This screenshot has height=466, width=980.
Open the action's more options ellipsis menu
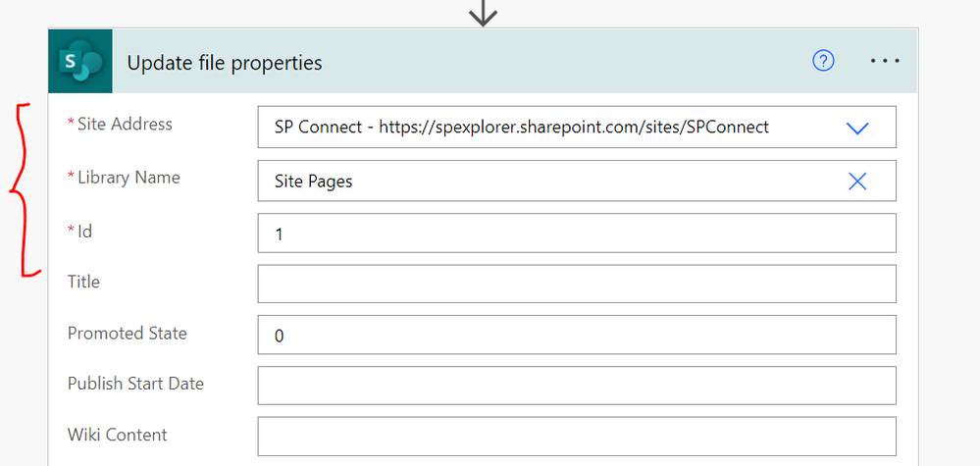885,61
